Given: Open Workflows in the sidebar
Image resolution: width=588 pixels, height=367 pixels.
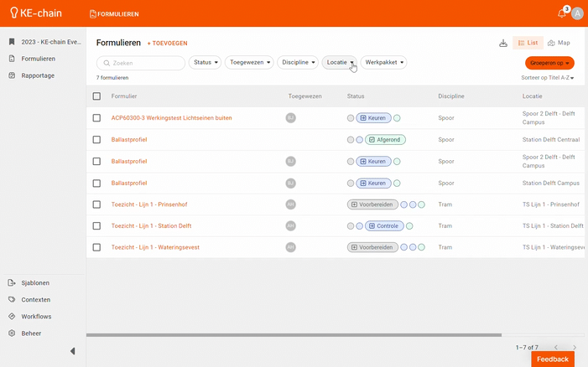Looking at the screenshot, I should [x=36, y=316].
